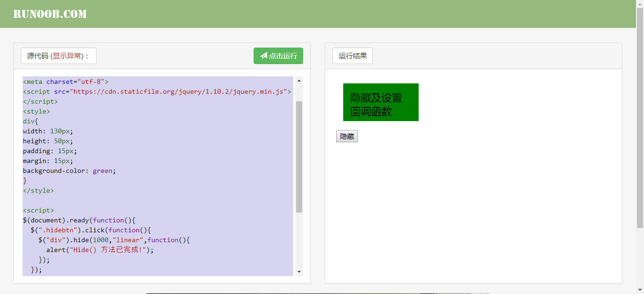The width and height of the screenshot is (644, 294).
Task: Click the closing </style> tag line
Action: (x=38, y=190)
